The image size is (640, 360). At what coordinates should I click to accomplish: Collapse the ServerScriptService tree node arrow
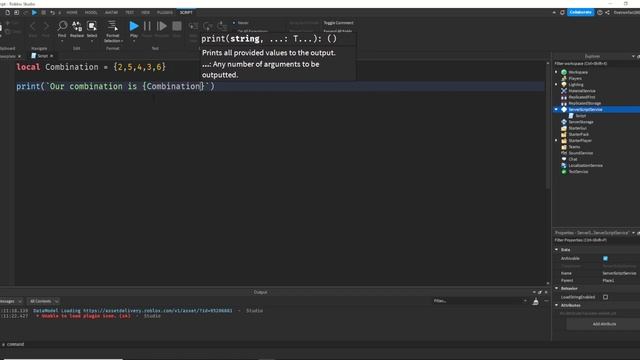[x=556, y=109]
